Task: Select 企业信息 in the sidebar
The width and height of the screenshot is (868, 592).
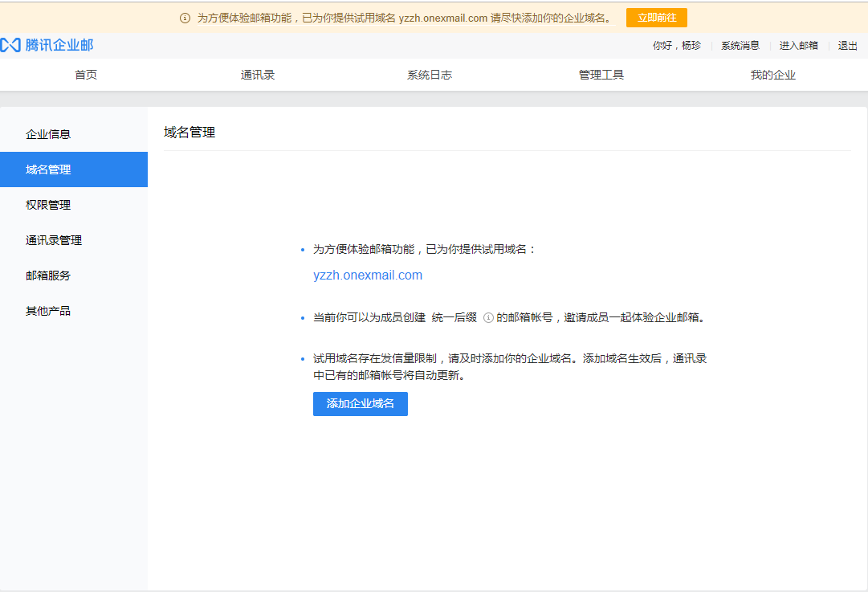Action: 74,134
